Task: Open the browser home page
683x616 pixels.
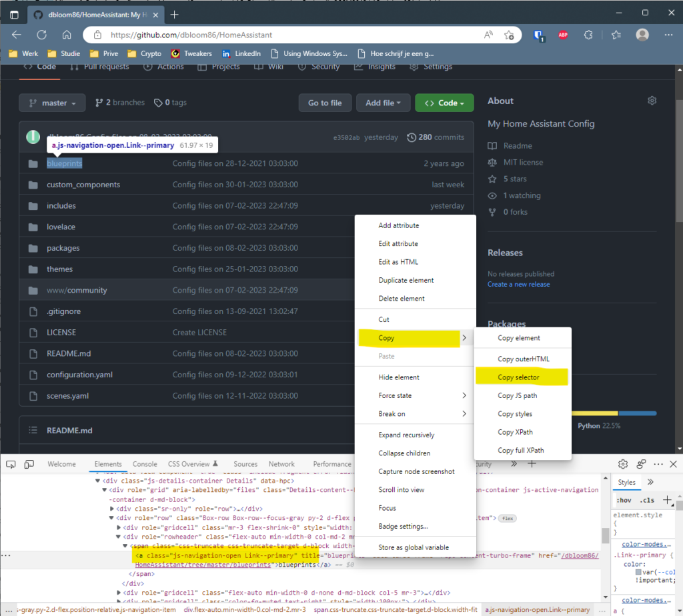Action: click(x=67, y=35)
